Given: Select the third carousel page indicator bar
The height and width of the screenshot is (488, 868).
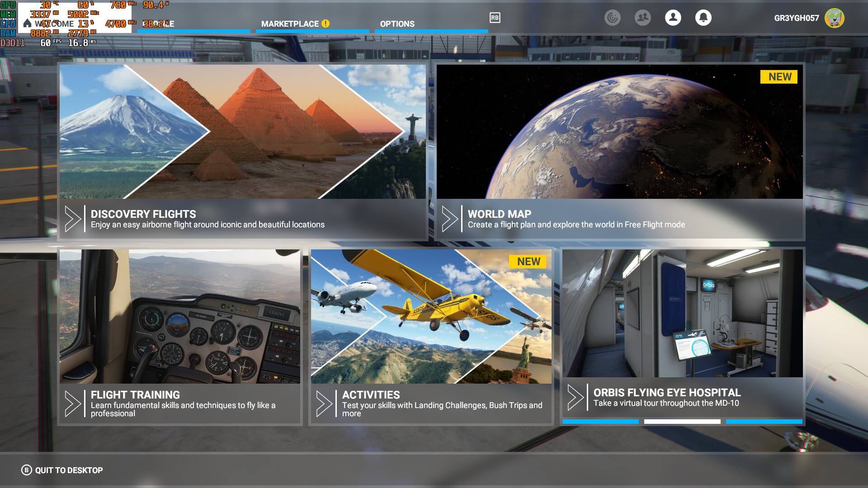Looking at the screenshot, I should point(764,422).
